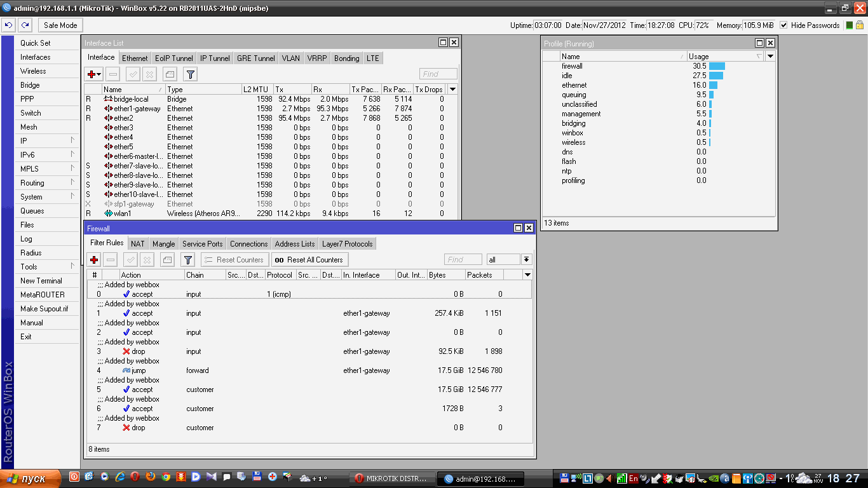Click the Find field in Interface List
Viewport: 868px width, 488px height.
pos(438,74)
